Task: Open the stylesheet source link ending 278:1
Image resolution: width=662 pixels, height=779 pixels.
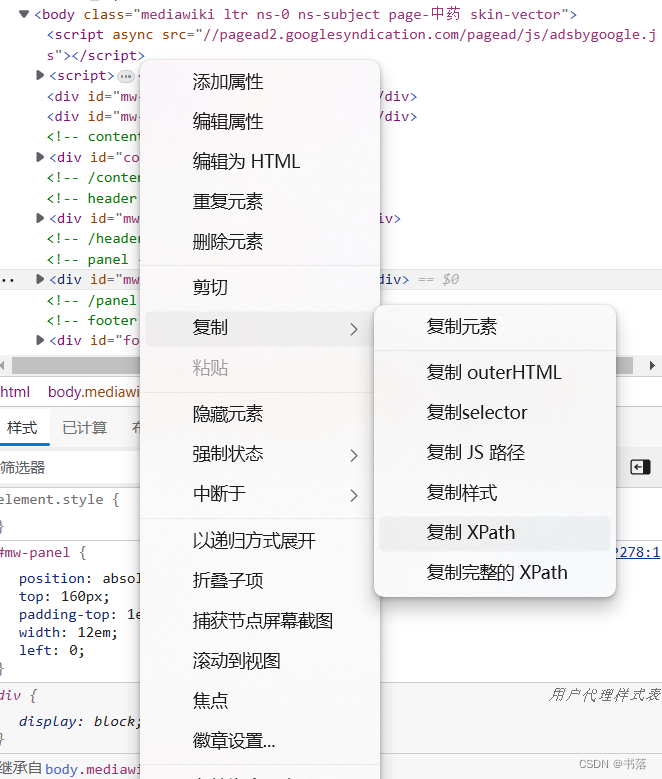Action: click(638, 552)
